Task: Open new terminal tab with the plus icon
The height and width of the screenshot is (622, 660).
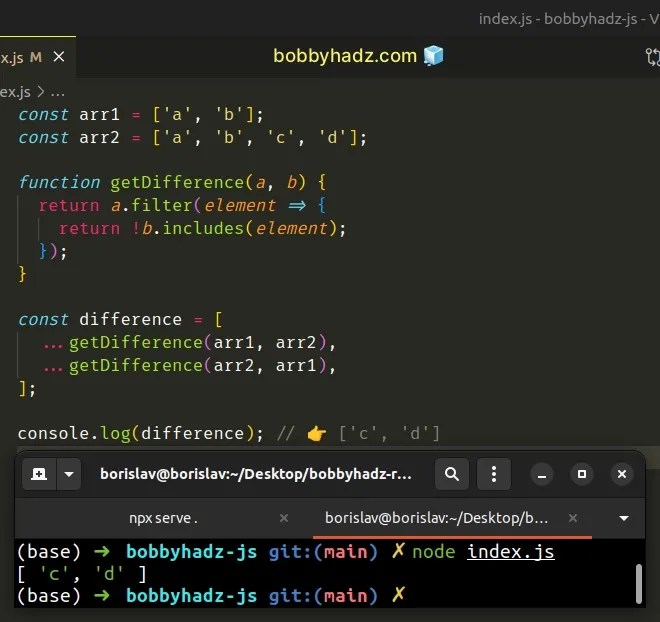Action: coord(39,474)
